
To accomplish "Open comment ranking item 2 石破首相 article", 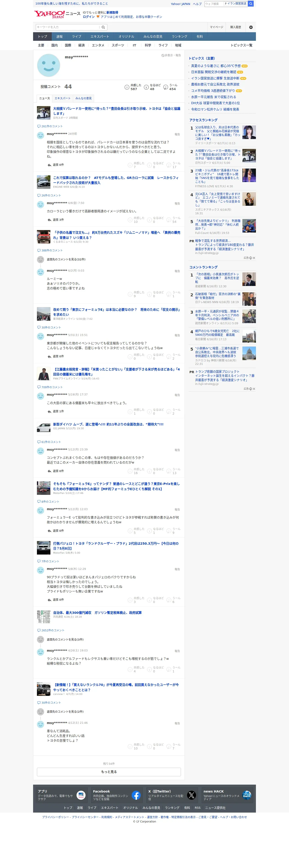I will (218, 296).
